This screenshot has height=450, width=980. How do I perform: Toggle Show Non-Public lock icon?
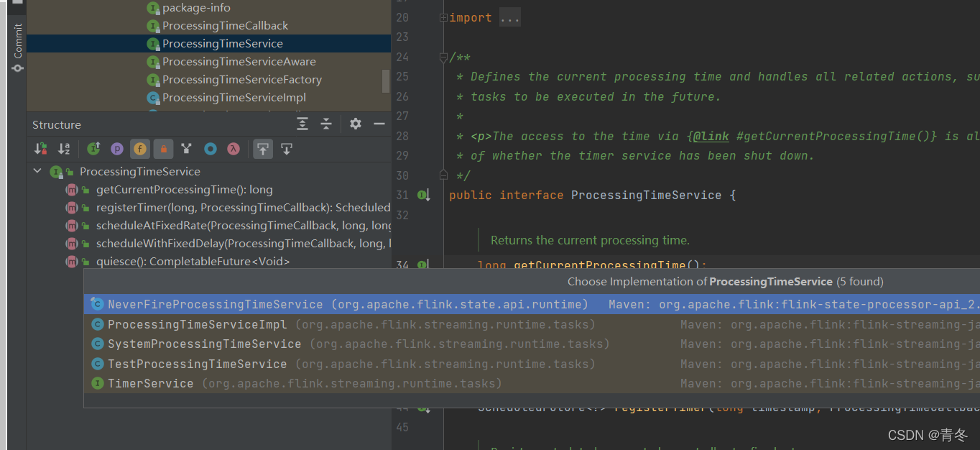click(x=163, y=149)
